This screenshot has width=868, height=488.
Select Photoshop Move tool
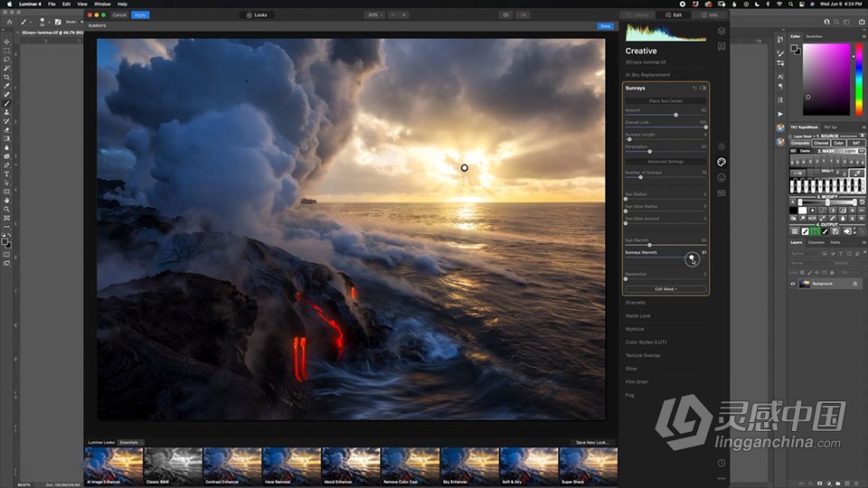(6, 42)
